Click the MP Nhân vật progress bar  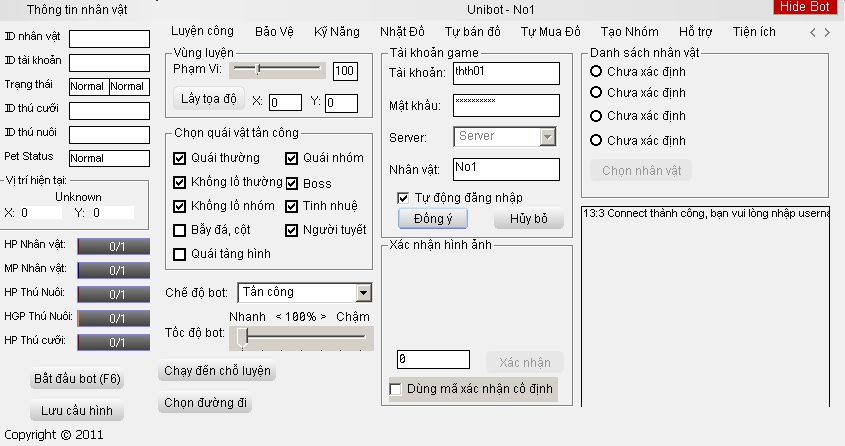(x=114, y=270)
